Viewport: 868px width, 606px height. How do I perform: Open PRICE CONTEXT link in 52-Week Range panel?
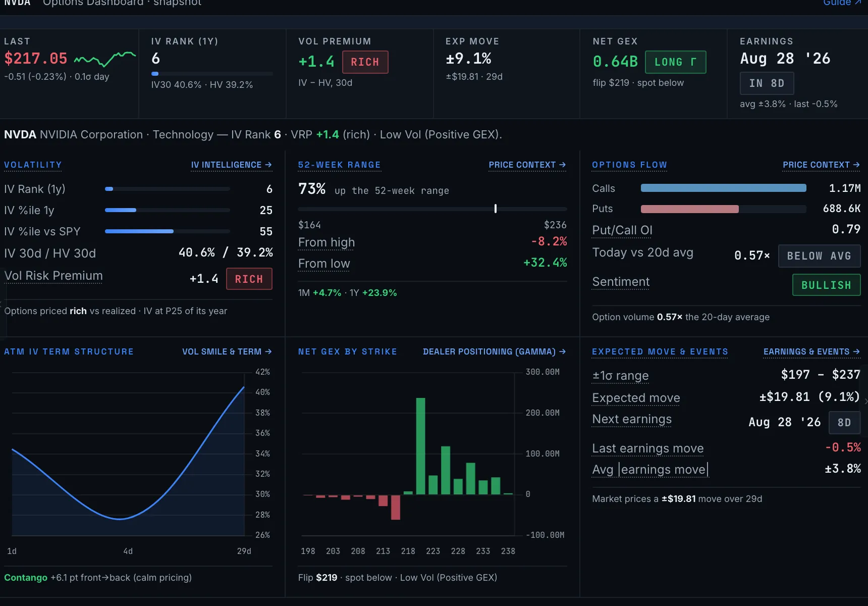pos(527,165)
